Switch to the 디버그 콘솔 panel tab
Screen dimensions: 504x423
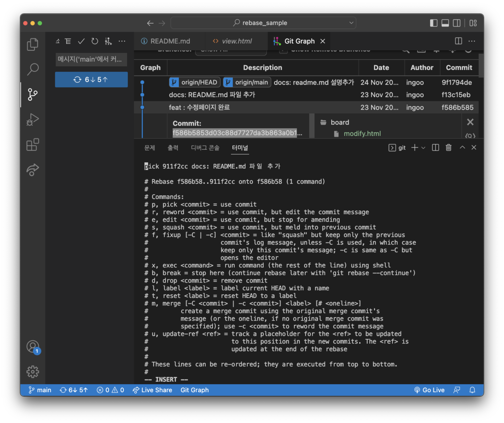pos(205,148)
